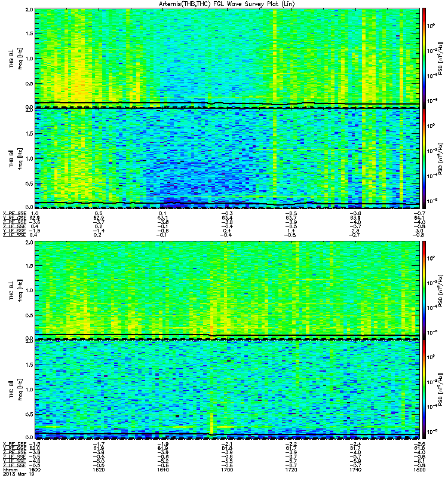Click the 1640 time tick label
This screenshot has height=478, width=448.
coord(163,470)
